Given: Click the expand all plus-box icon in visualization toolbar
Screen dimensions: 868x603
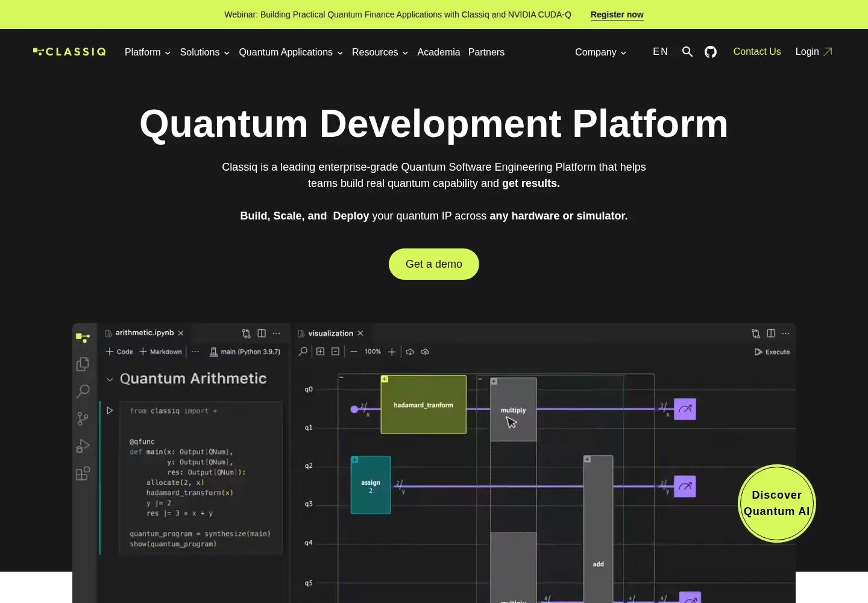Looking at the screenshot, I should pos(321,352).
